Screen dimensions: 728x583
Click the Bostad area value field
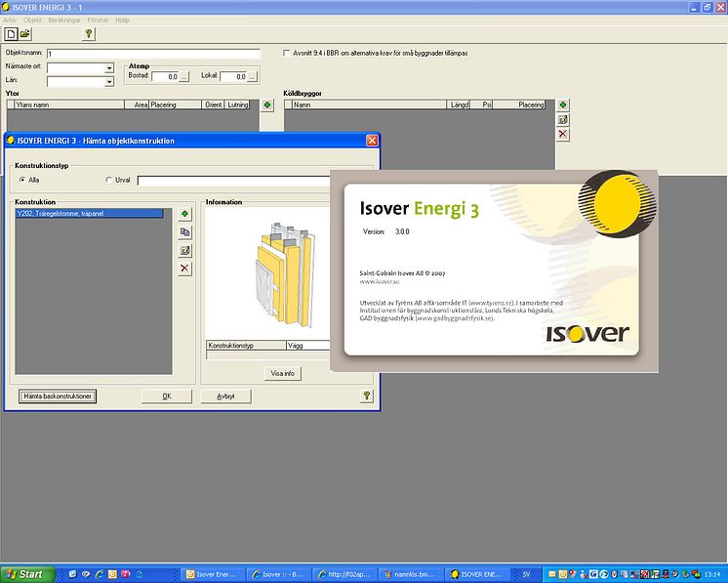click(x=165, y=76)
